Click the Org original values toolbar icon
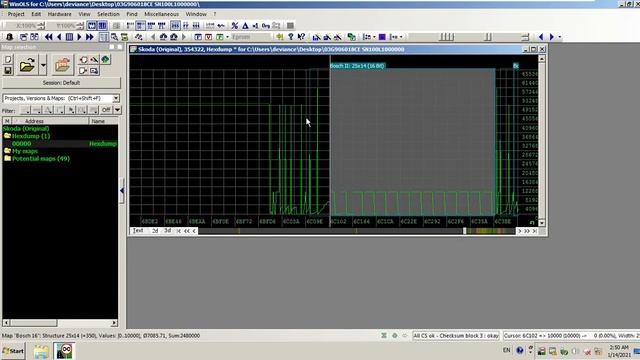Screen dimensions: 640x360 (x=266, y=26)
